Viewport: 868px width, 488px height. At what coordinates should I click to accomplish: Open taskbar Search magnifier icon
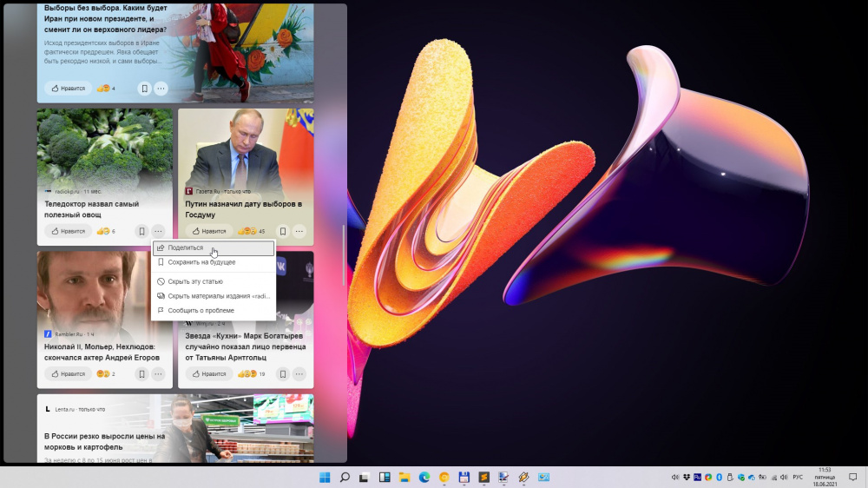click(x=345, y=478)
